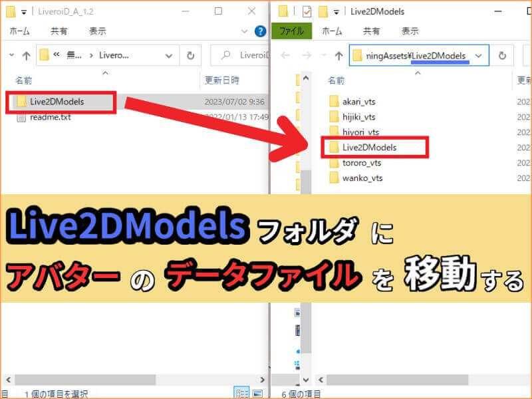Image resolution: width=532 pixels, height=399 pixels.
Task: Click the New Folder icon in the Live2DModels title bar
Action: coord(323,11)
